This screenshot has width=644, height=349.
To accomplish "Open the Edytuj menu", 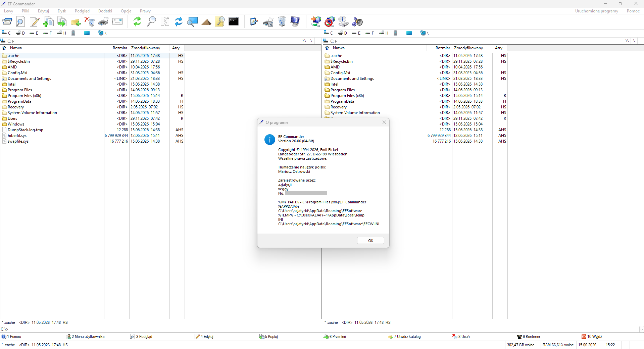I will pos(43,11).
